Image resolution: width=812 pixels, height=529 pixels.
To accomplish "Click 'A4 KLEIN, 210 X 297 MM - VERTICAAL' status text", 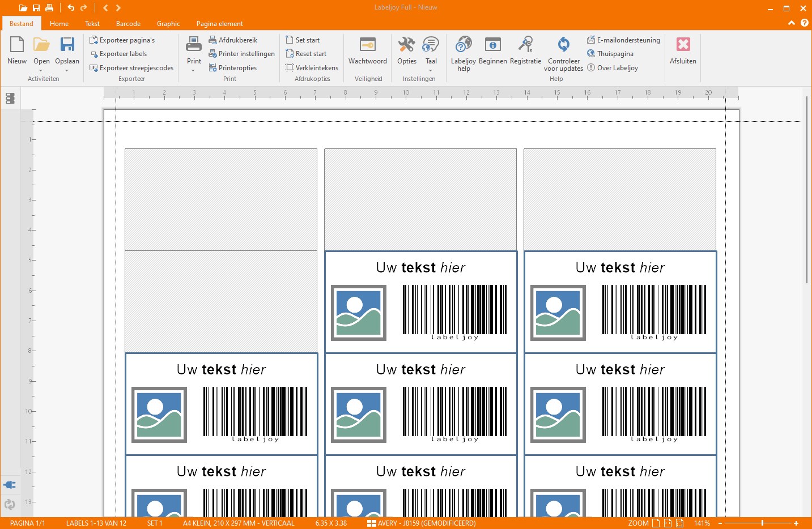I will coord(239,523).
